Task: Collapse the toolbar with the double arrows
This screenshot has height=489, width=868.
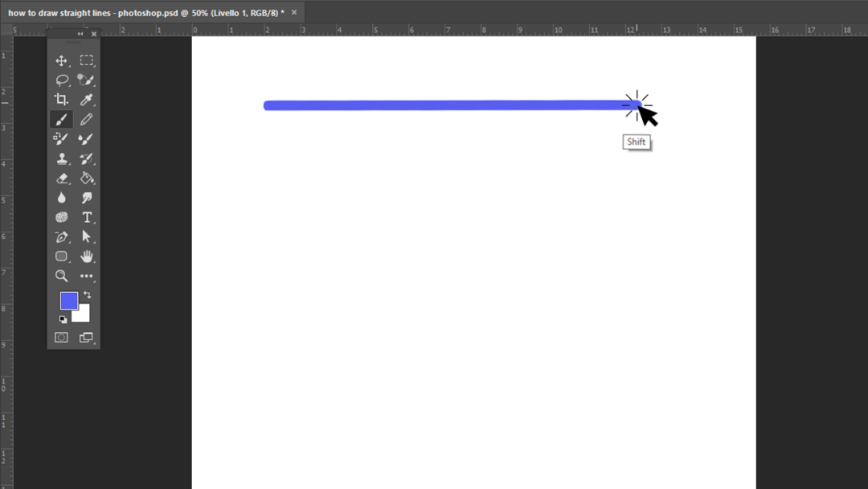Action: (x=80, y=34)
